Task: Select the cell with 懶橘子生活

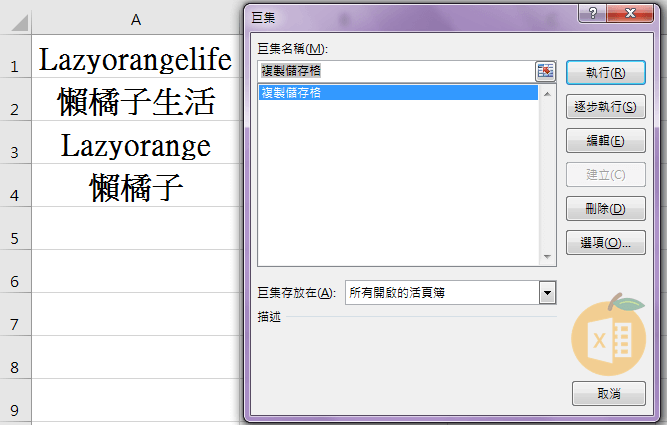Action: 136,103
